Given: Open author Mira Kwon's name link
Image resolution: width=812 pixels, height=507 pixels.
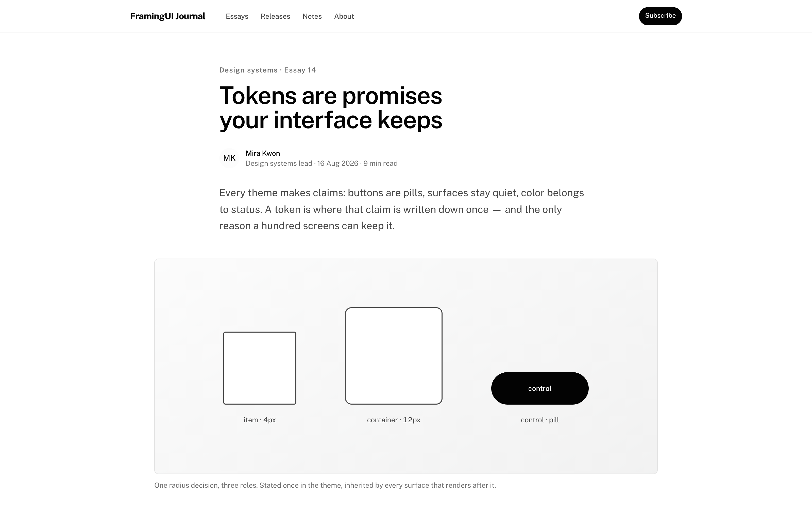Looking at the screenshot, I should coord(263,153).
